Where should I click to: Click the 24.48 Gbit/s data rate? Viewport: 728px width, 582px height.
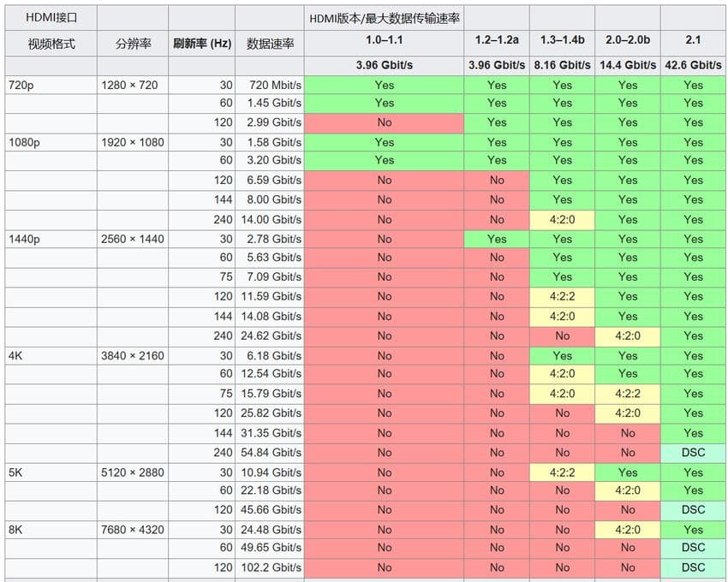click(270, 530)
